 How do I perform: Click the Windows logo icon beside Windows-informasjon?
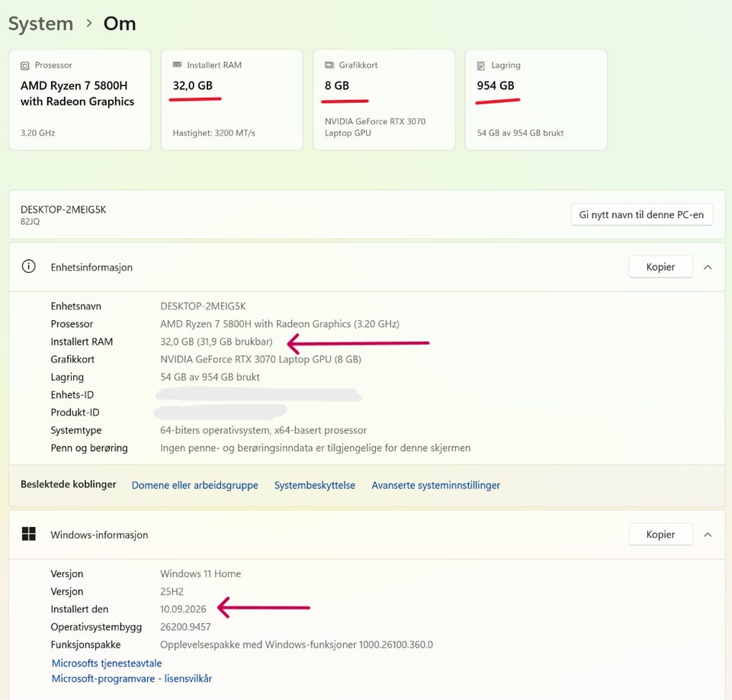click(x=28, y=534)
